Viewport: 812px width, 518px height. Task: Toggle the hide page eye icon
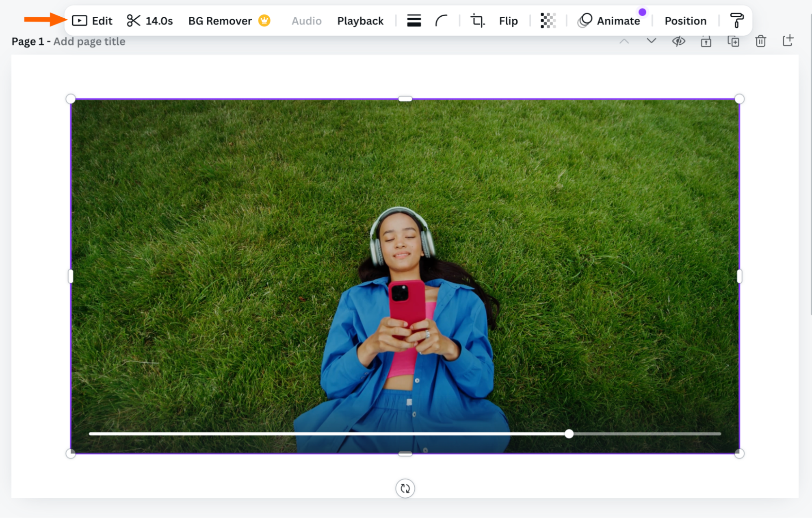point(678,41)
